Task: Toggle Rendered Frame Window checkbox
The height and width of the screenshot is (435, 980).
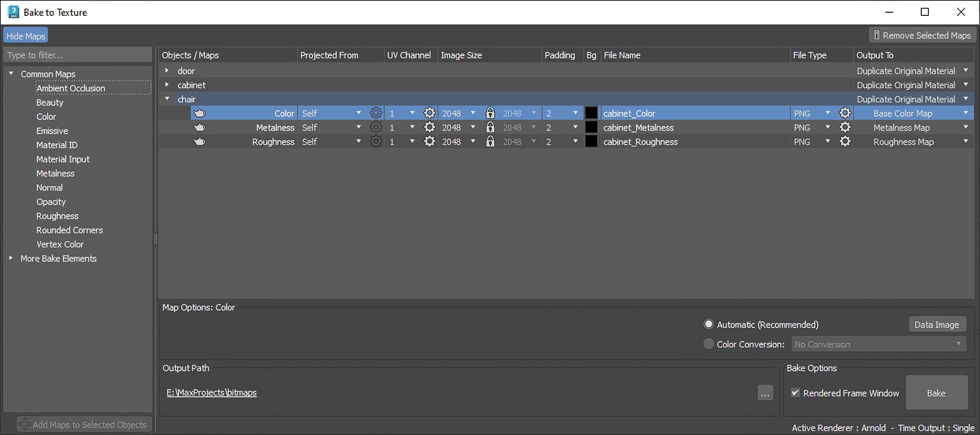Action: coord(795,393)
